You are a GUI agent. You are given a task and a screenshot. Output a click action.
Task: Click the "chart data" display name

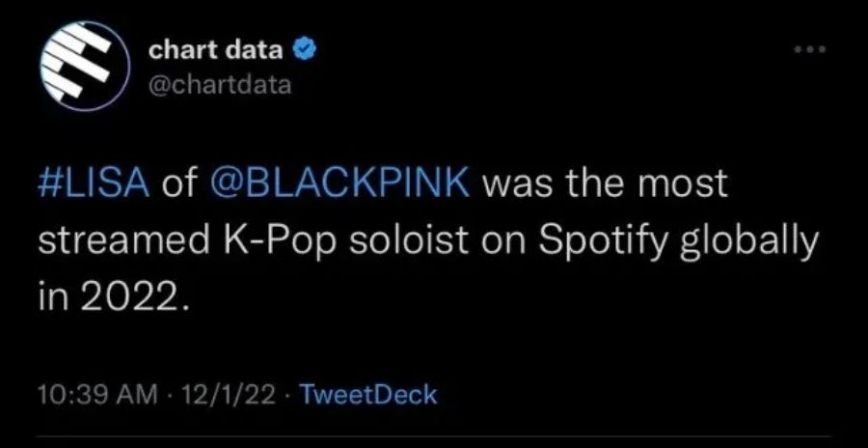click(215, 50)
